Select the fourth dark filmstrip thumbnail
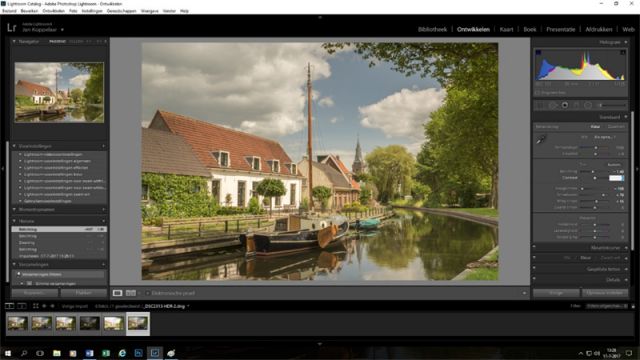 click(x=89, y=323)
